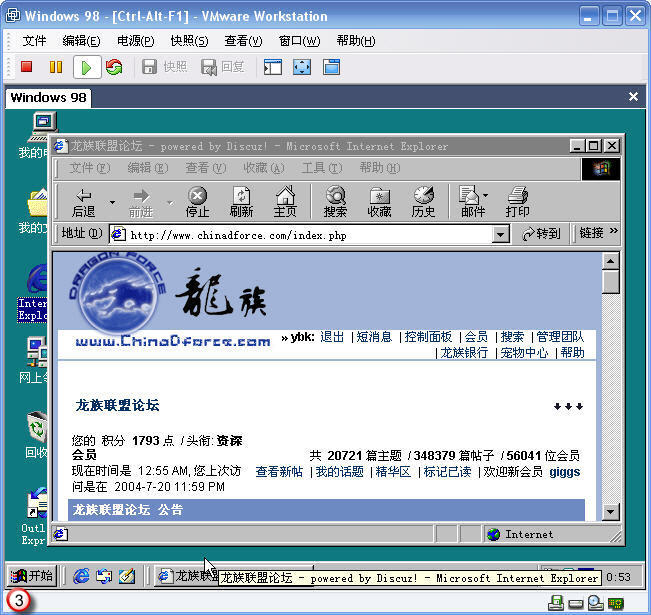Open the back button history dropdown arrow
The width and height of the screenshot is (651, 615).
click(112, 202)
